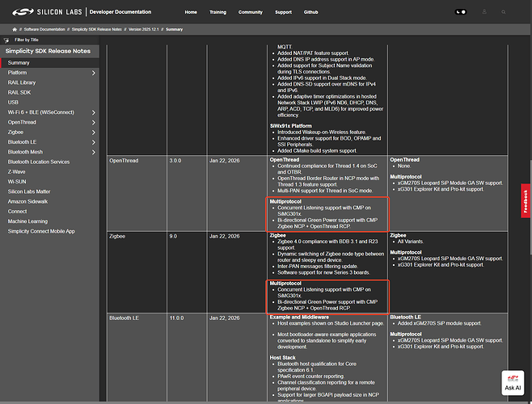Click the PAwR event counter reporting line
The image size is (532, 404).
310,377
